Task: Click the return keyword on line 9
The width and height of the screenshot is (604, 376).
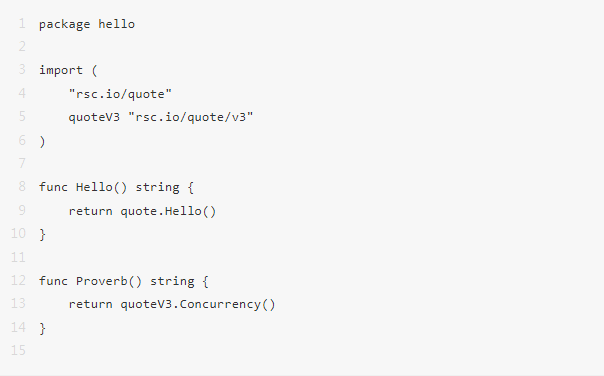Action: coord(91,211)
